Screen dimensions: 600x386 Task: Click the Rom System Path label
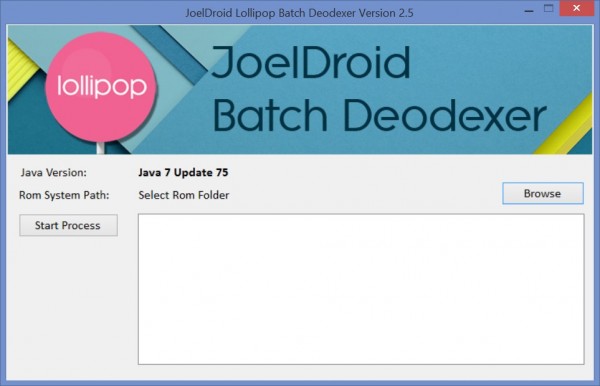click(x=64, y=195)
